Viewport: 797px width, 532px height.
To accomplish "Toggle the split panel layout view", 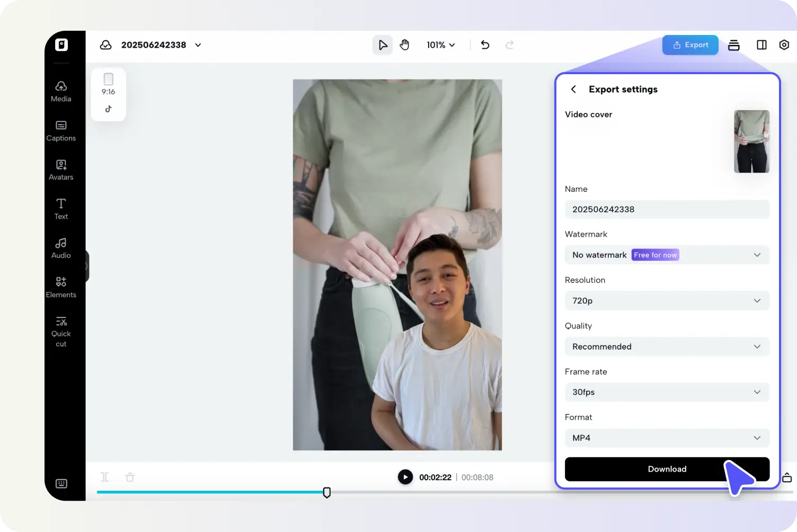I will pos(761,45).
